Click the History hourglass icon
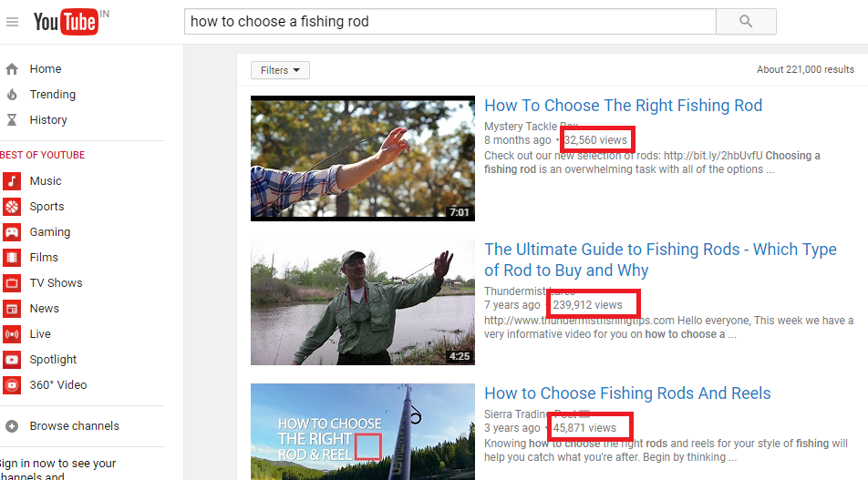This screenshot has width=868, height=480. [12, 120]
